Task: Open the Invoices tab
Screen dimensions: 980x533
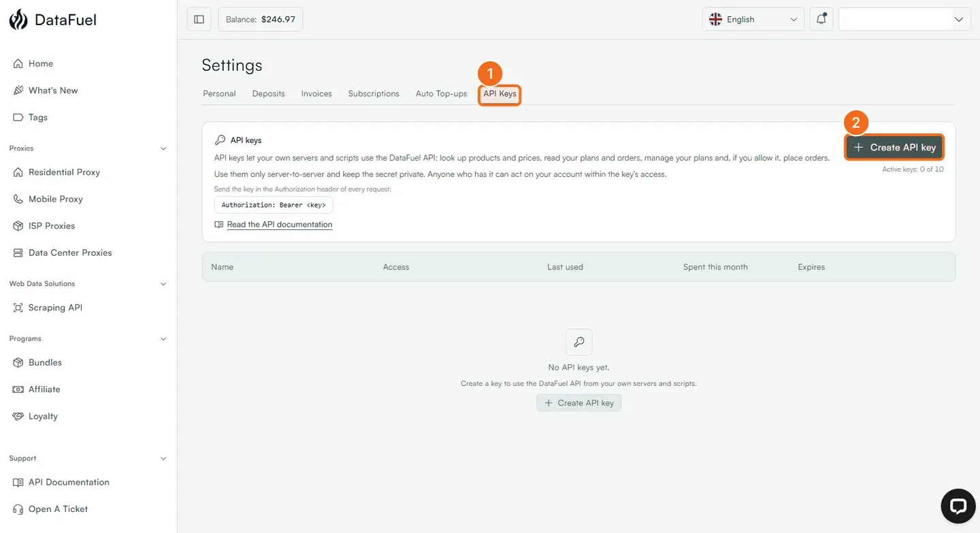Action: pos(316,94)
